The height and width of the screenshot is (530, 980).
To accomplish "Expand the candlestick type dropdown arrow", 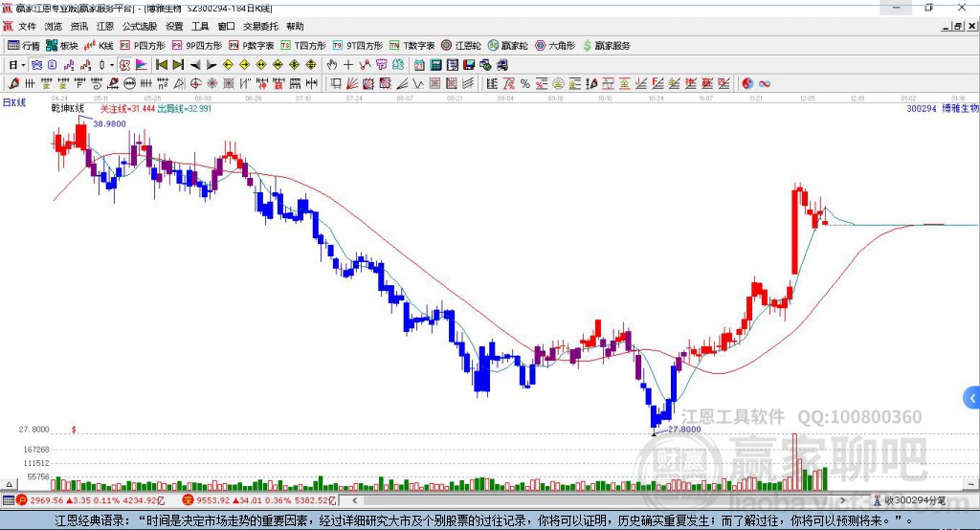I will (112, 64).
